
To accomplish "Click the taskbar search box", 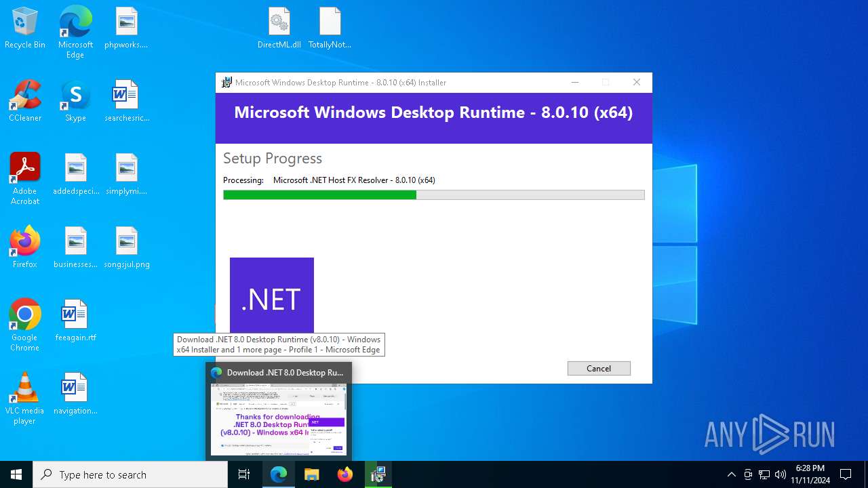I will click(x=130, y=474).
